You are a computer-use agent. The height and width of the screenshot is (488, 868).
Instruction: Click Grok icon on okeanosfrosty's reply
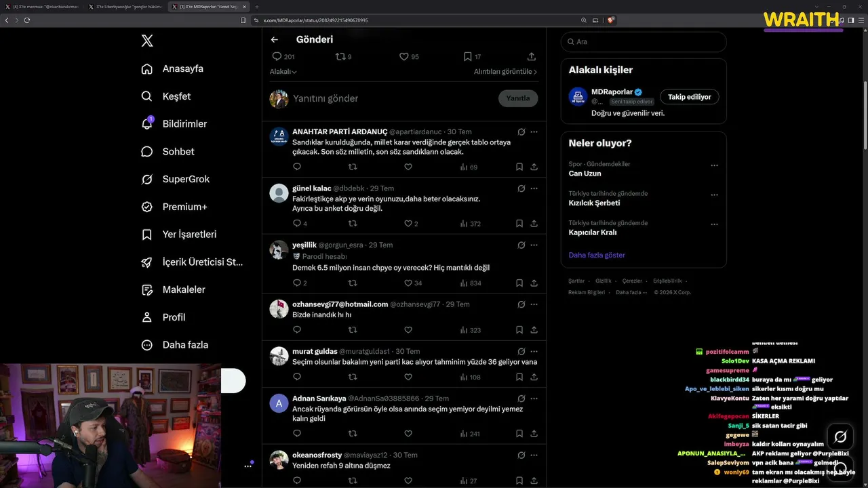click(521, 455)
